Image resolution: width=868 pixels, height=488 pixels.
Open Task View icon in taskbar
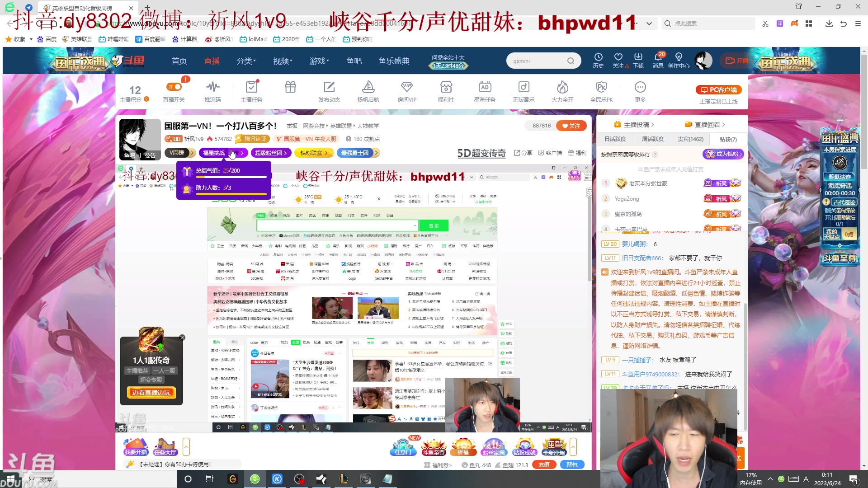pos(210,479)
